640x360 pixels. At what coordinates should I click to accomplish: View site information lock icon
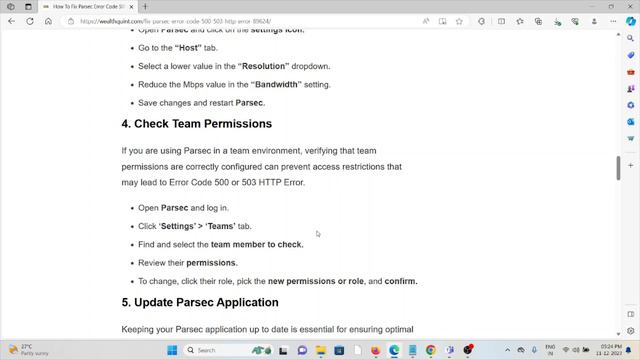71,21
